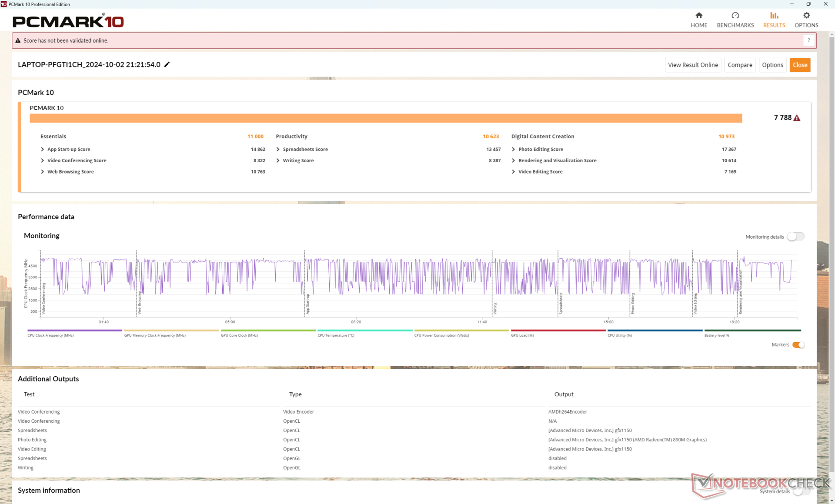Select GPU Core Clock legend bar
Image resolution: width=835 pixels, height=504 pixels.
(268, 330)
